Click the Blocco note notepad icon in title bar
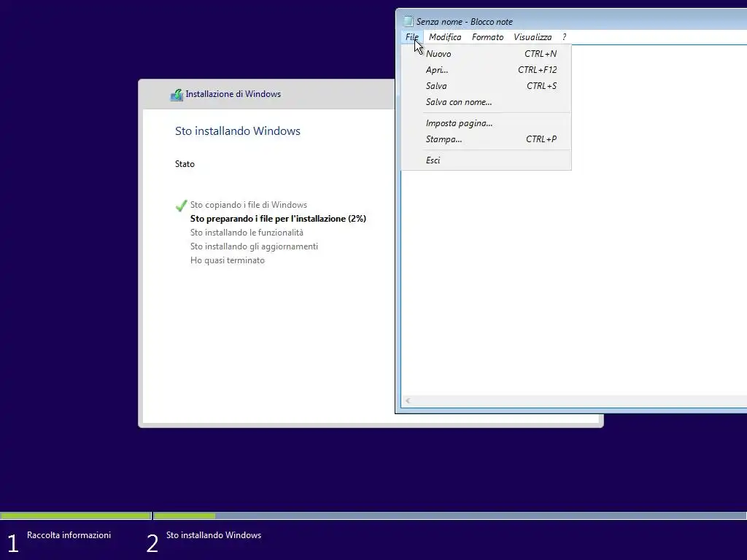747x560 pixels. (409, 21)
